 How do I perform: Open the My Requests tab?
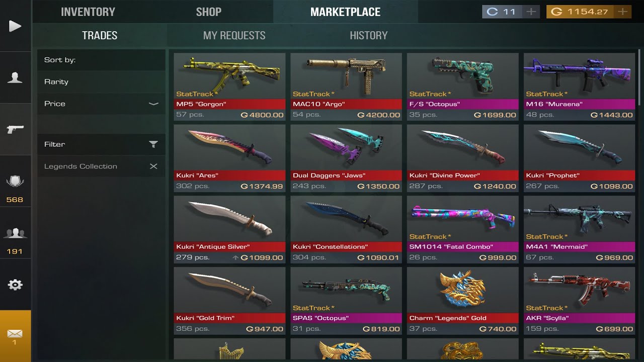234,35
